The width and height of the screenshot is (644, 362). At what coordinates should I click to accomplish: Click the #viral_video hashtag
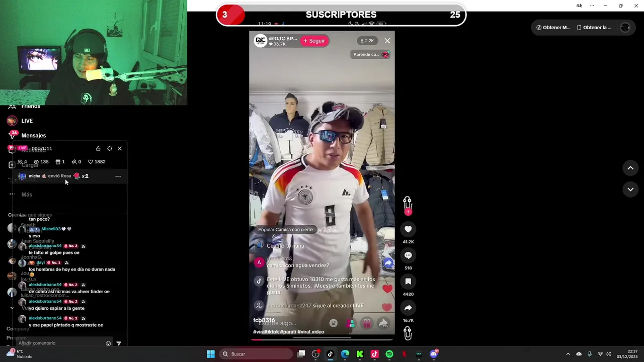coord(311,332)
